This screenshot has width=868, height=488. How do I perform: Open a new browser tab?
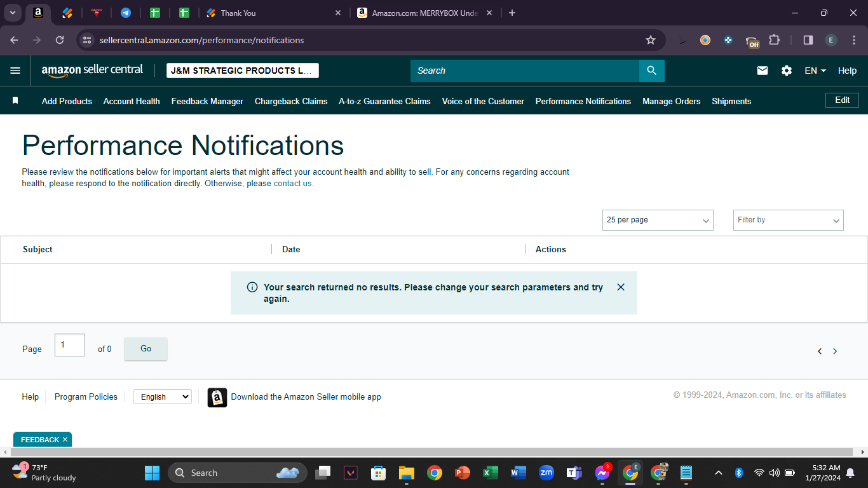[512, 13]
